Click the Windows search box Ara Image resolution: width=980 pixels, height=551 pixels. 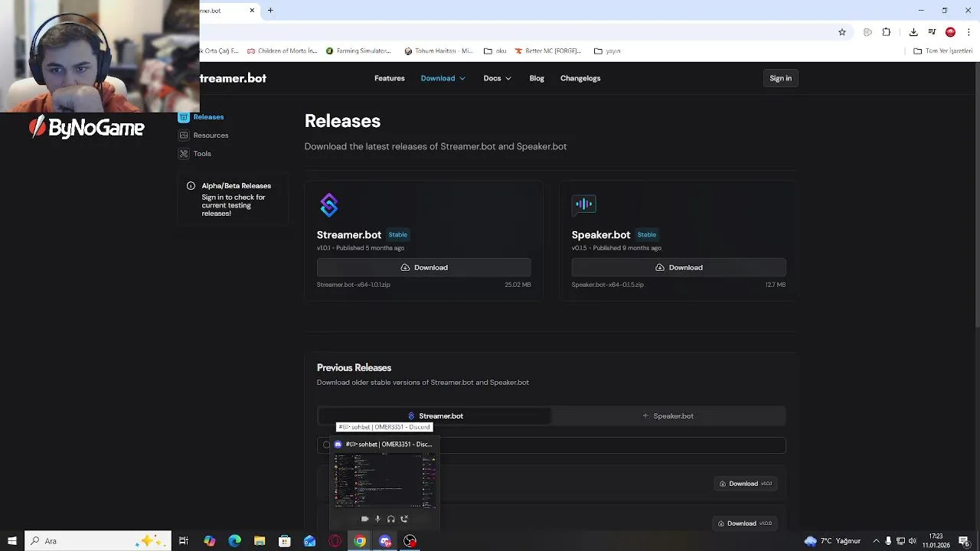(97, 541)
